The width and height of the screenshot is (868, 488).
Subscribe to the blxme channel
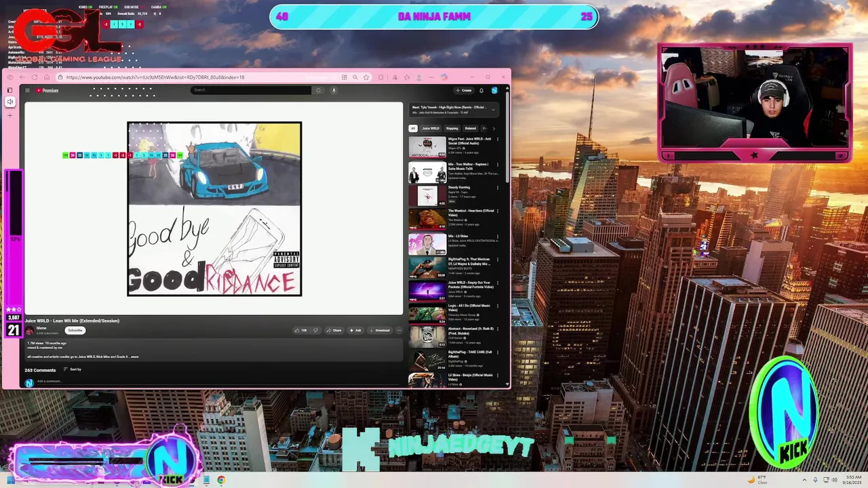coord(75,330)
